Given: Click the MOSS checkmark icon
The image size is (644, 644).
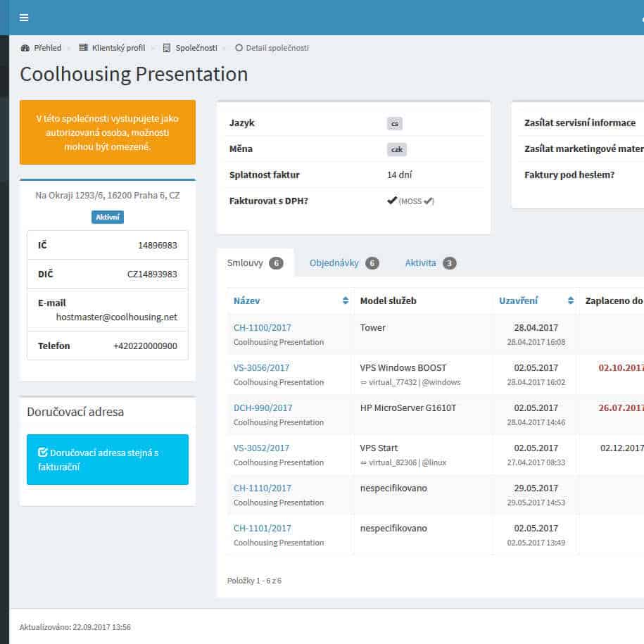Looking at the screenshot, I should pyautogui.click(x=428, y=201).
